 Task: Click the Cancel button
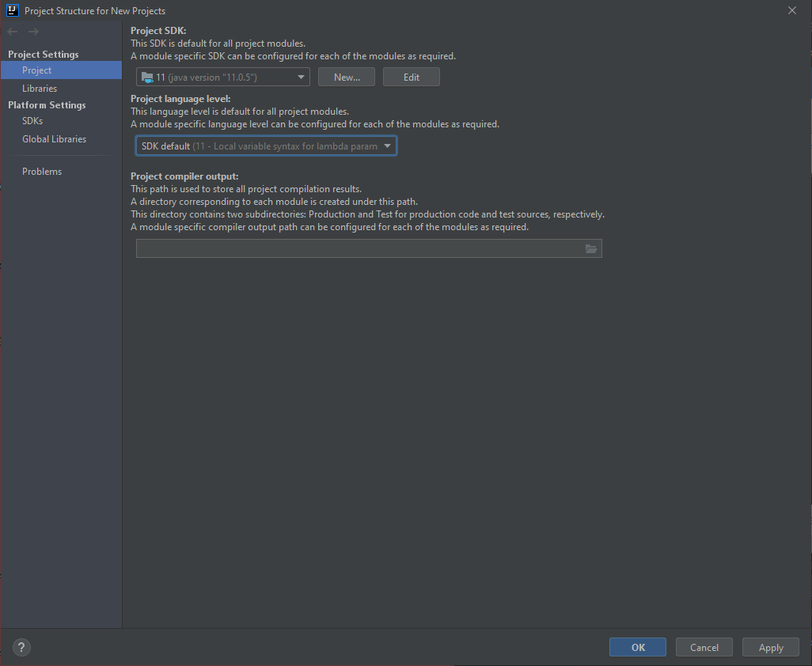click(x=704, y=647)
